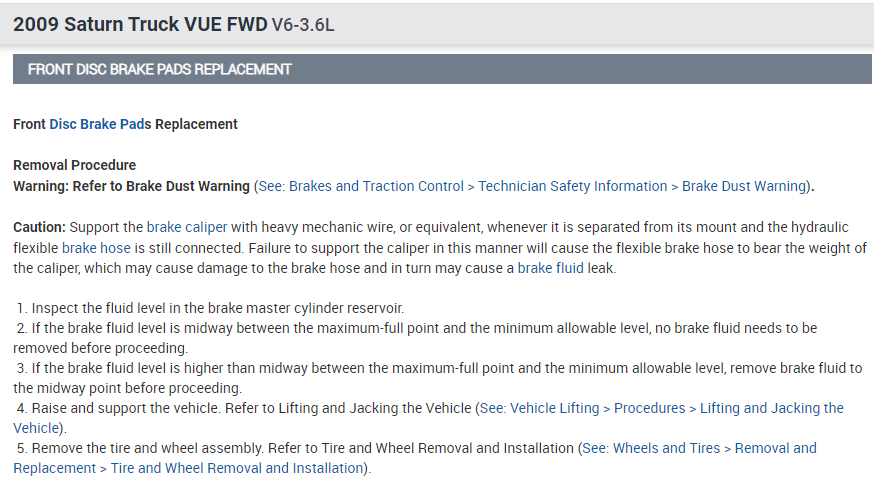Click the Removal Procedure heading

click(x=75, y=165)
